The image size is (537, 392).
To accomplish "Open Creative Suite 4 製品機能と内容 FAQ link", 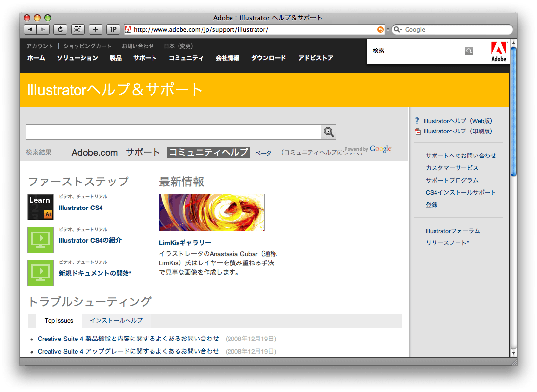I will coord(128,339).
